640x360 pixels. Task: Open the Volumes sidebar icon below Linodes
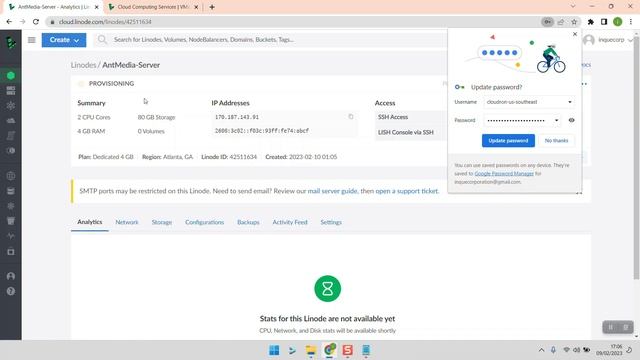tap(11, 91)
